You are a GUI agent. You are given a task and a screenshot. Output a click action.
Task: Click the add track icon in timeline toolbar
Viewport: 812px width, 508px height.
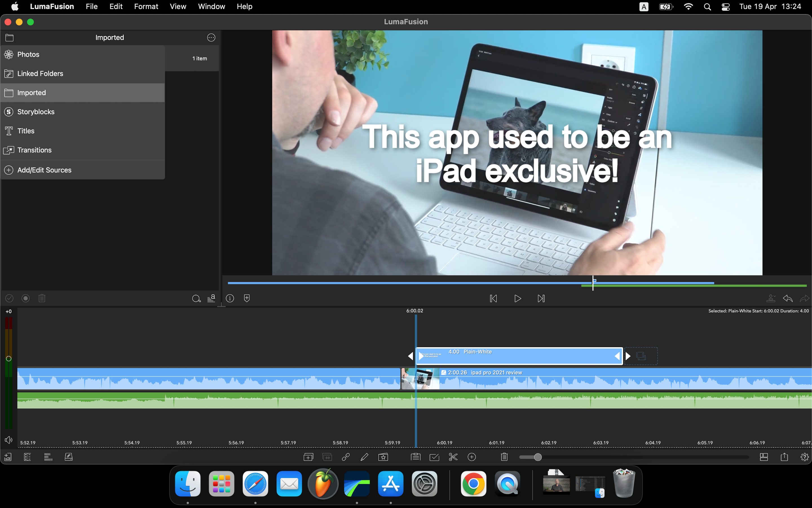[x=8, y=457]
